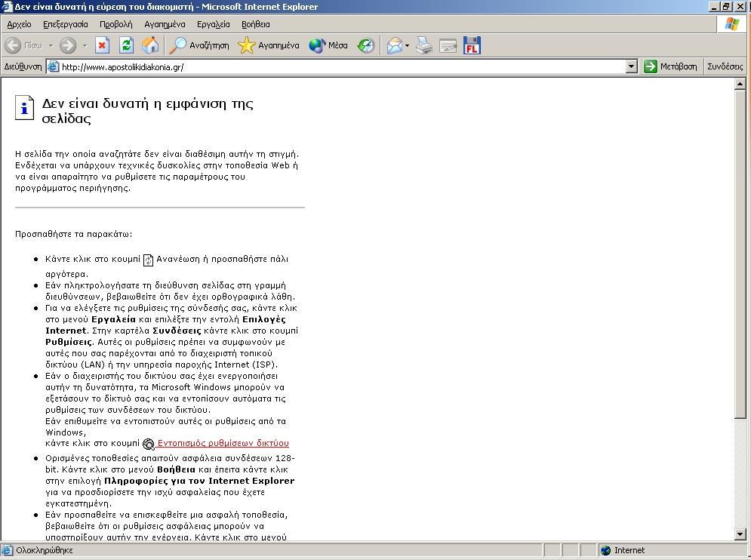Click the bold Πληροφορίες για τον Internet Explorer text
This screenshot has width=751, height=560.
pyautogui.click(x=199, y=481)
